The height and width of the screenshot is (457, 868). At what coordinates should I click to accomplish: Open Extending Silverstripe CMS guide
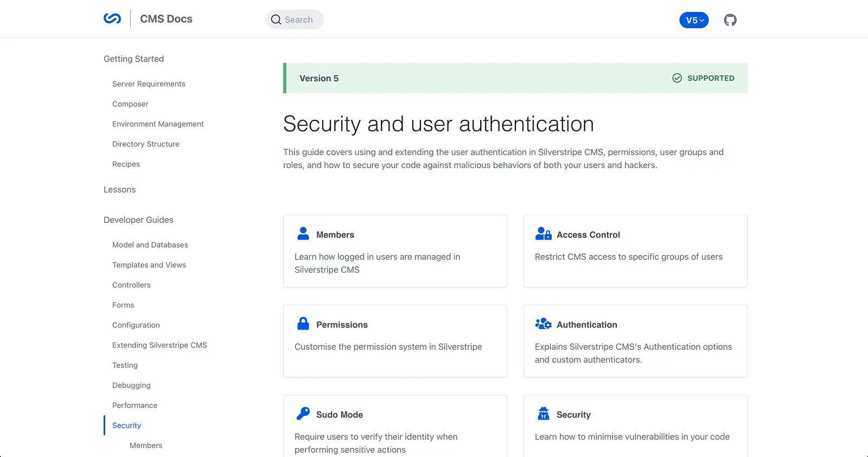click(159, 345)
